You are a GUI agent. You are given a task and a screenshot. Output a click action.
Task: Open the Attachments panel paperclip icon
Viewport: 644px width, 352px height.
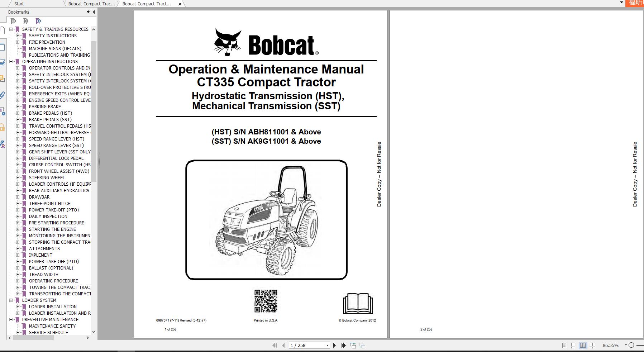pyautogui.click(x=3, y=96)
